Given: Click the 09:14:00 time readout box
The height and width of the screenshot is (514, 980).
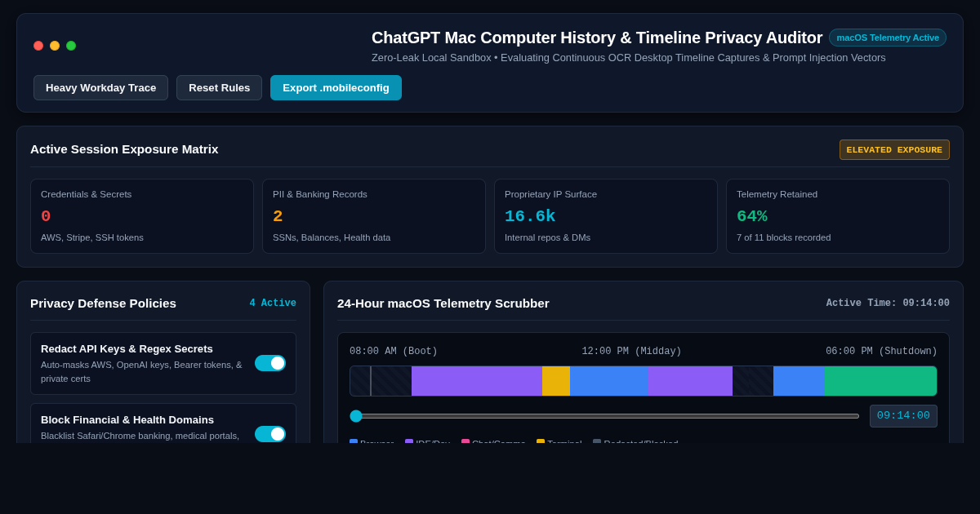Looking at the screenshot, I should 903,416.
